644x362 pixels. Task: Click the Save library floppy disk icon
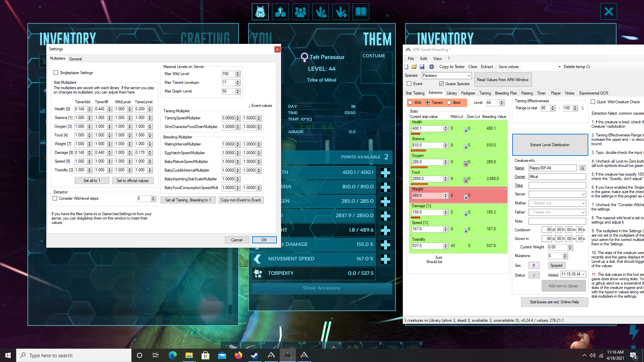pyautogui.click(x=422, y=67)
